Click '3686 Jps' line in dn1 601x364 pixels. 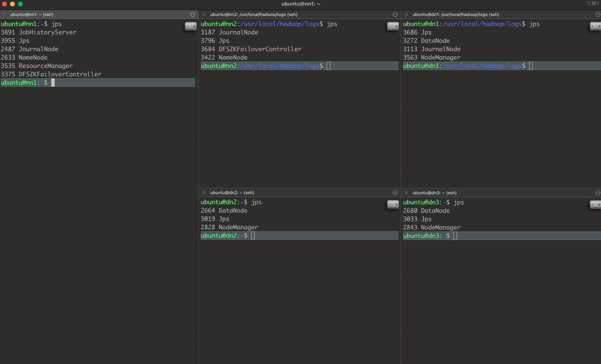[x=417, y=32]
